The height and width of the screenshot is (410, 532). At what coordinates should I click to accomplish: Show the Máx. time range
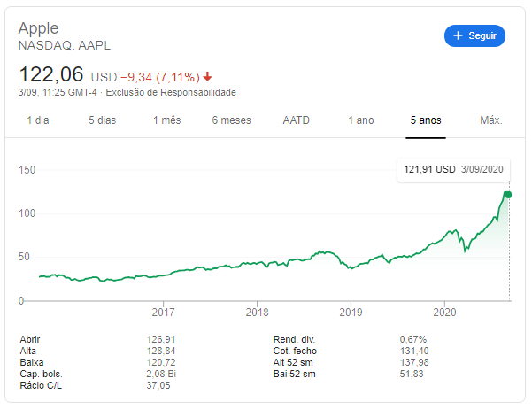coord(490,120)
